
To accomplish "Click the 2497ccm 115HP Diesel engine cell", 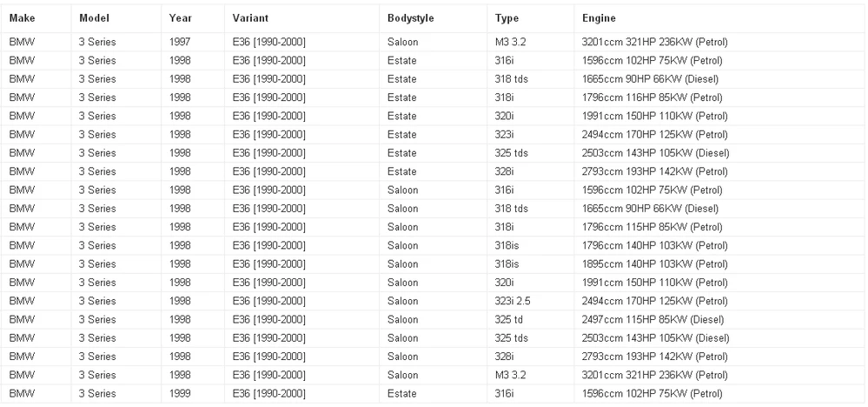I will pos(653,319).
